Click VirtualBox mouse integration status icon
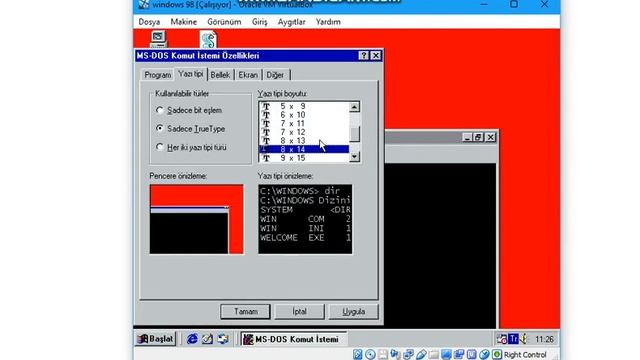Screen dimensions: 640x360 pos(484,354)
